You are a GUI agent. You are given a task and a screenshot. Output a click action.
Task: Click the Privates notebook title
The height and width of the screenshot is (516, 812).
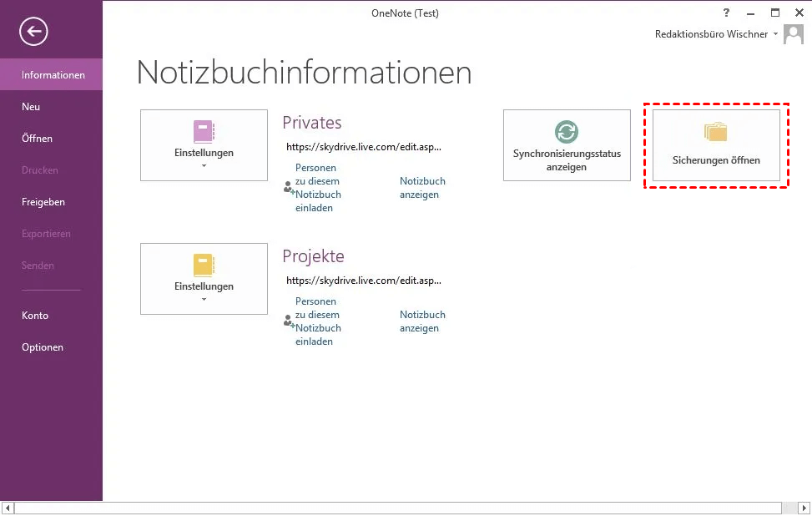312,123
